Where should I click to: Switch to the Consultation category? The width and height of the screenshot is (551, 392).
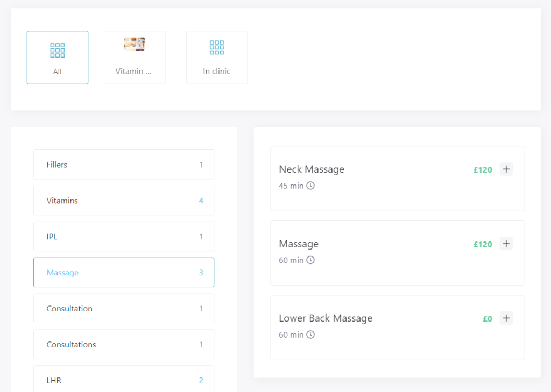tap(124, 309)
